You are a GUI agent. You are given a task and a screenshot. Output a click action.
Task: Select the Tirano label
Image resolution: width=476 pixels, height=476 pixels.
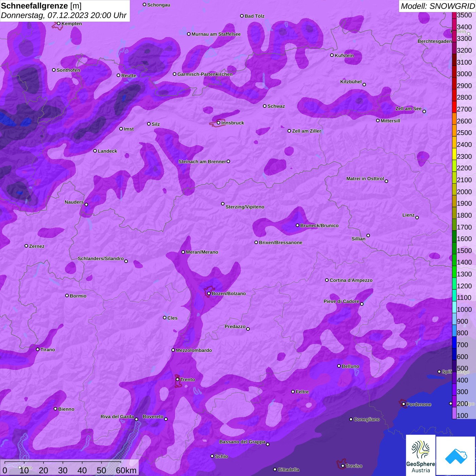pos(48,350)
